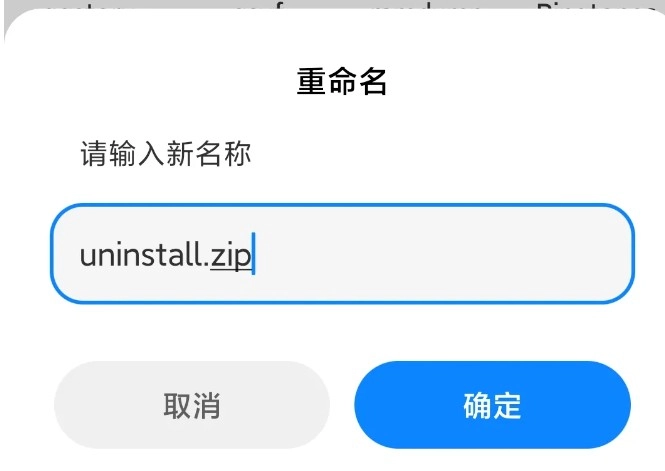
Task: Place cursor in the word uninstall
Action: (140, 255)
